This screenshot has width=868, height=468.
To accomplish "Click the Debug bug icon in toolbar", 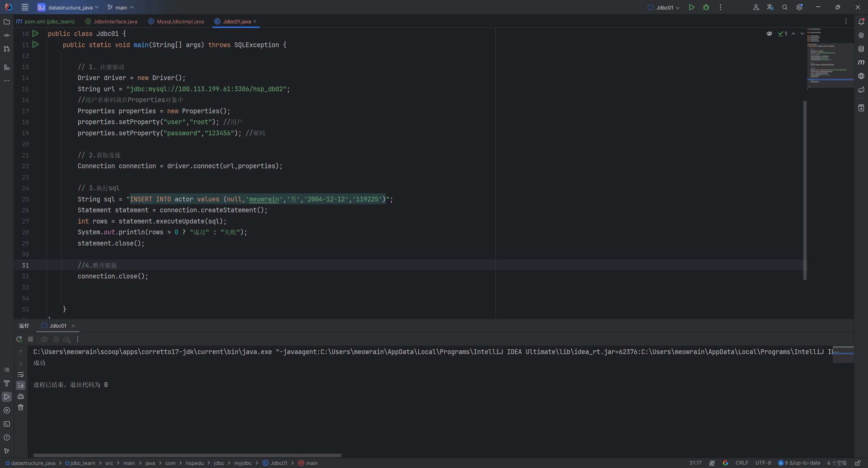I will pyautogui.click(x=706, y=7).
